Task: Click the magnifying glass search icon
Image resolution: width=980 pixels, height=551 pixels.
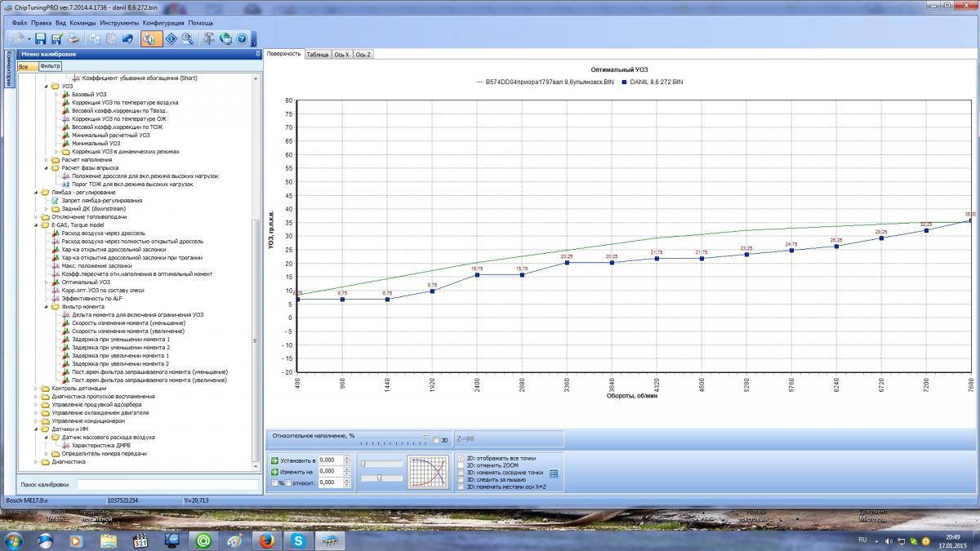Action: pyautogui.click(x=188, y=38)
